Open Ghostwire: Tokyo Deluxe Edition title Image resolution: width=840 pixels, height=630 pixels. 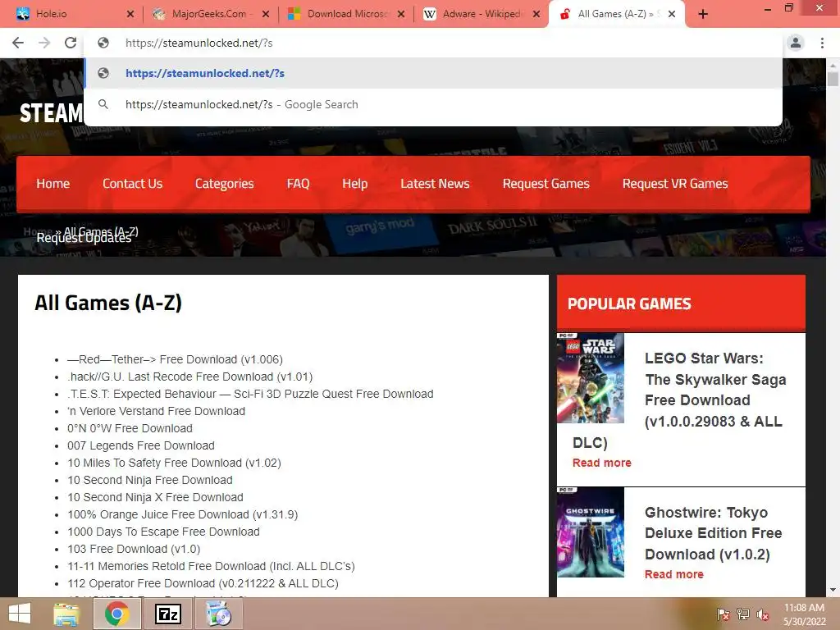[x=713, y=533]
